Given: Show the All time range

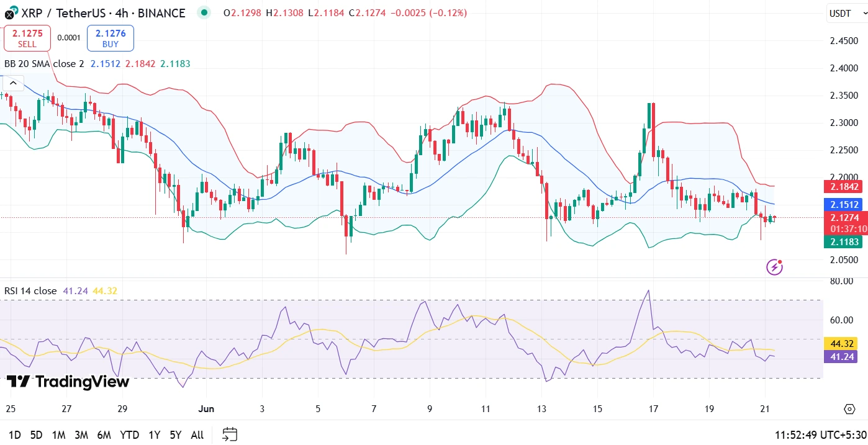Looking at the screenshot, I should [x=197, y=435].
